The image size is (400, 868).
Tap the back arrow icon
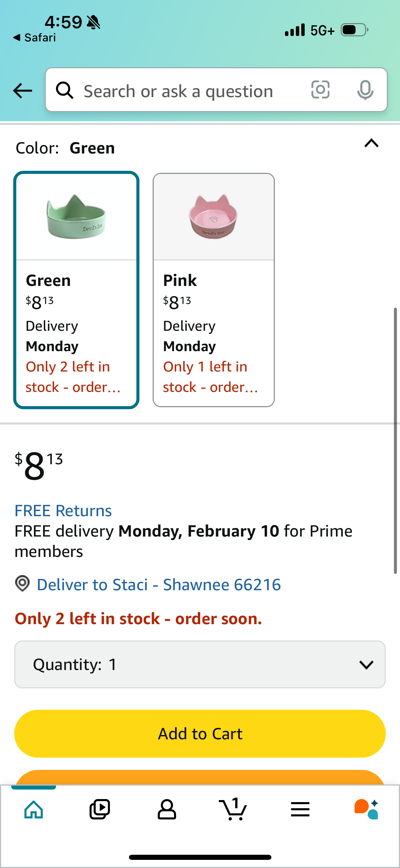click(x=22, y=91)
